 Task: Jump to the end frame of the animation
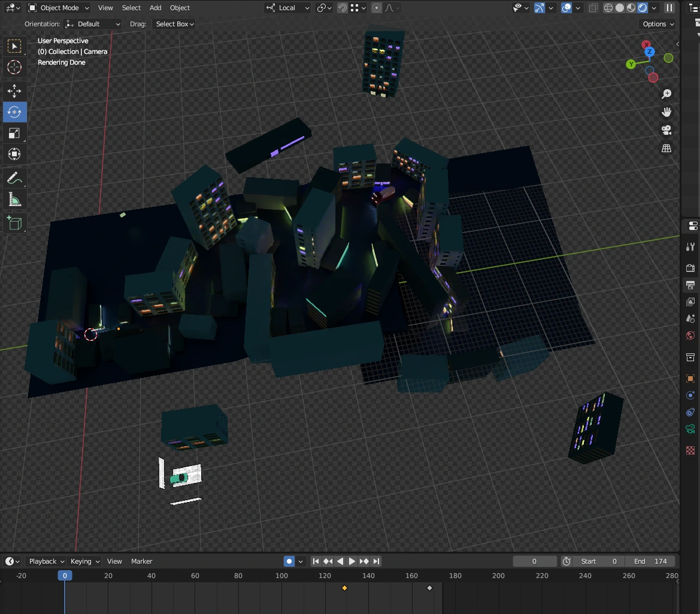point(376,561)
